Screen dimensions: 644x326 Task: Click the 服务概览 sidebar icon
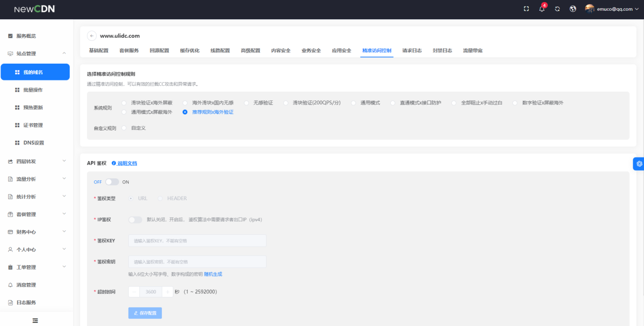coord(10,36)
